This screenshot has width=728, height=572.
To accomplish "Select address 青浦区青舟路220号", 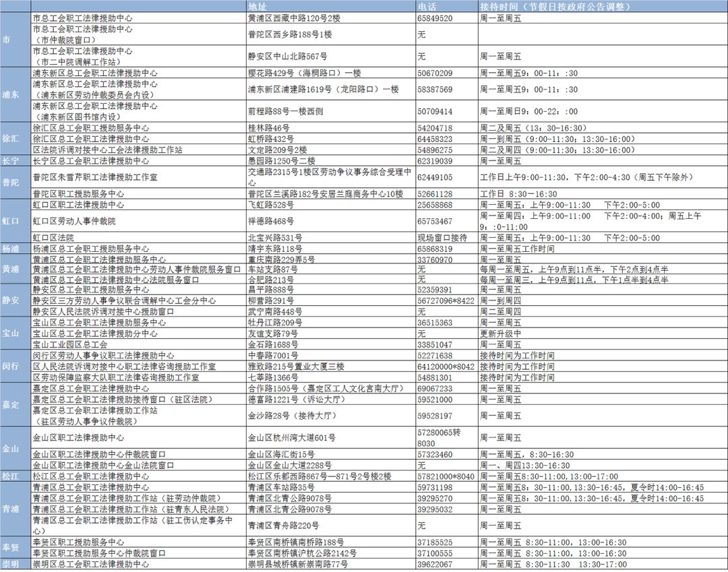I will (x=283, y=525).
